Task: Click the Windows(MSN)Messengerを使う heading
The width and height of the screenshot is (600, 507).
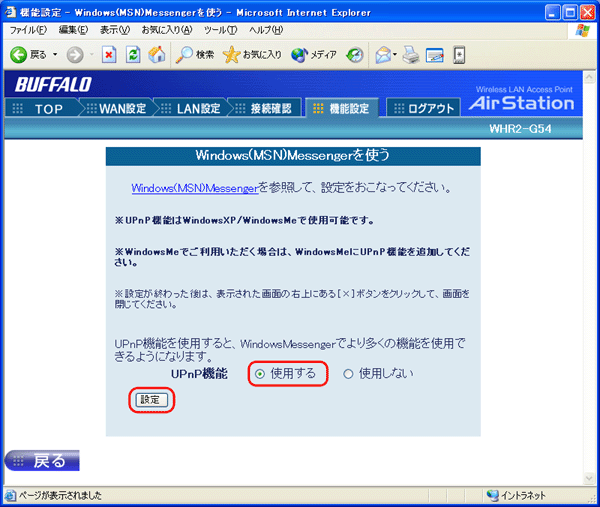Action: click(x=293, y=155)
